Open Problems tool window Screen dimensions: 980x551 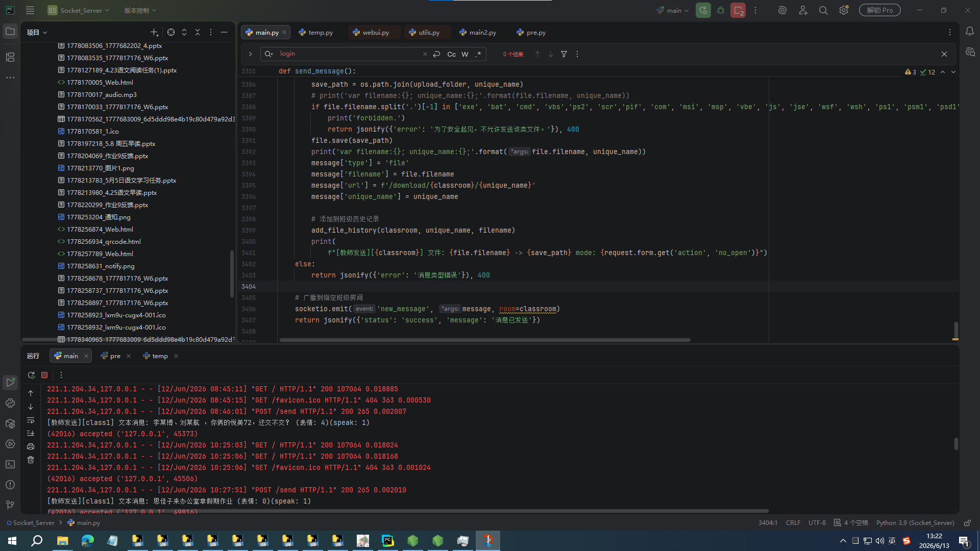[10, 485]
